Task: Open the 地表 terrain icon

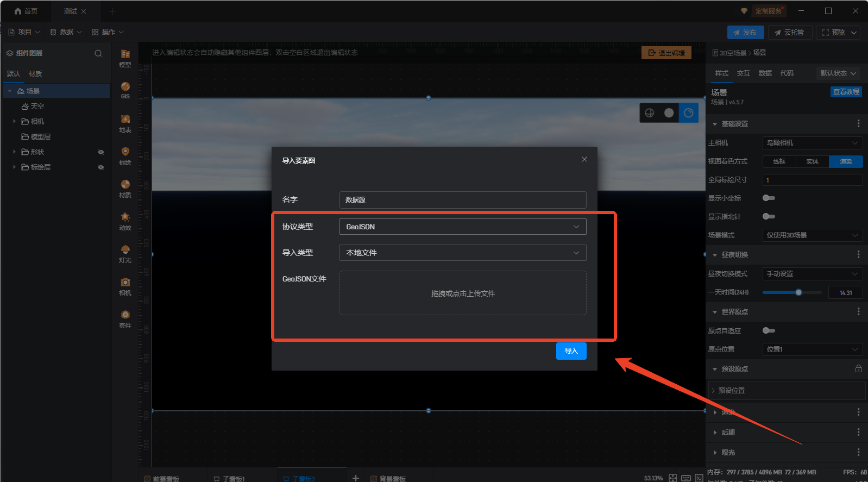Action: 125,122
